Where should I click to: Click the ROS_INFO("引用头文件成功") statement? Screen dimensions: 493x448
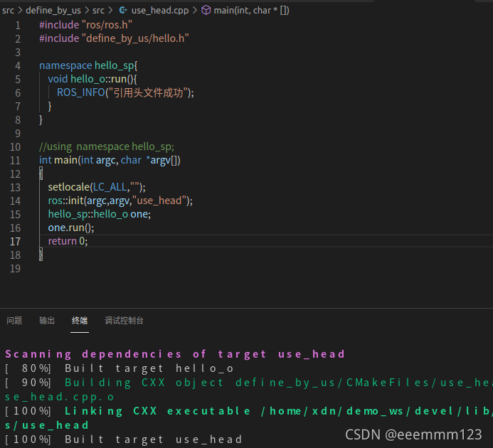[x=125, y=92]
